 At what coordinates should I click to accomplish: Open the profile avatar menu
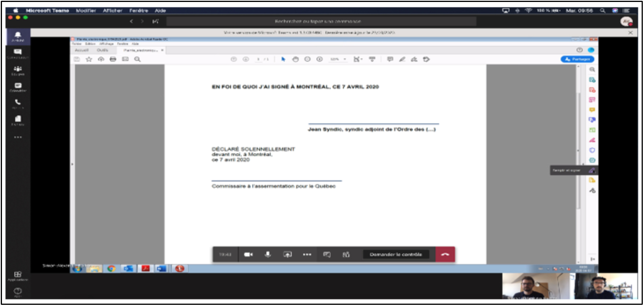[626, 22]
